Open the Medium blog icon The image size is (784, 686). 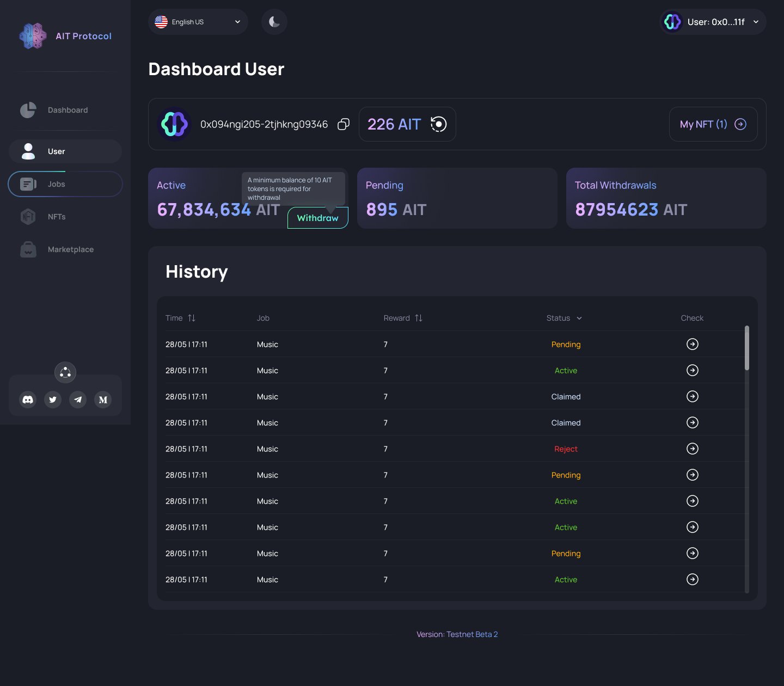tap(103, 399)
